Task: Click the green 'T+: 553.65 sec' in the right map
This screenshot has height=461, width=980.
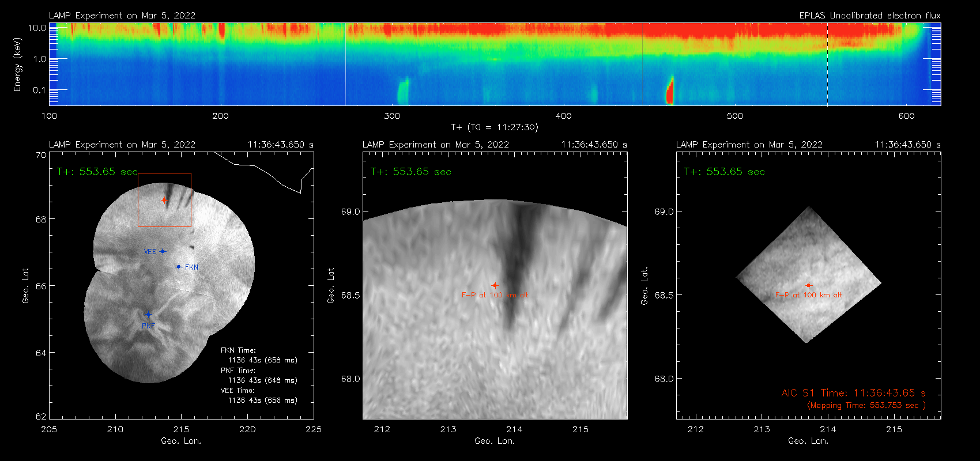Action: tap(724, 172)
